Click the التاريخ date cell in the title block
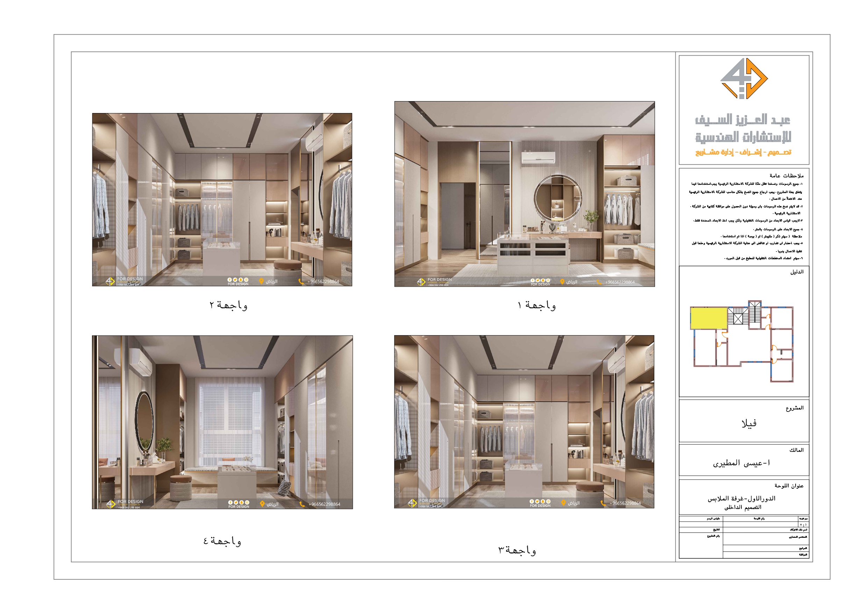Viewport: 868px width, 614px height. [x=717, y=530]
